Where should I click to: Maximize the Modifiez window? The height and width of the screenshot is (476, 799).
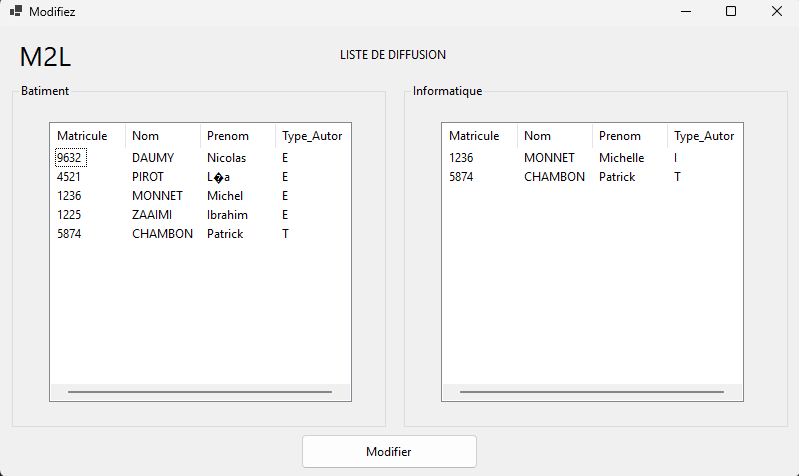(x=731, y=11)
